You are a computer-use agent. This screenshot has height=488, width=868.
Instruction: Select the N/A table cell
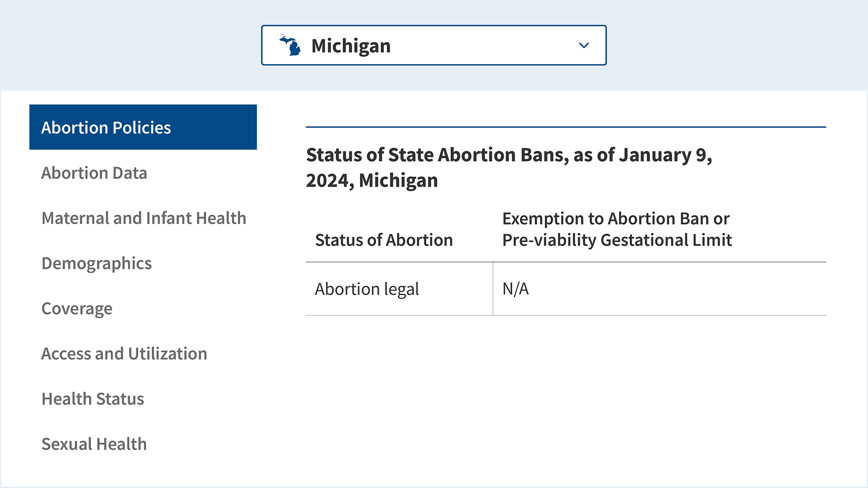point(515,289)
